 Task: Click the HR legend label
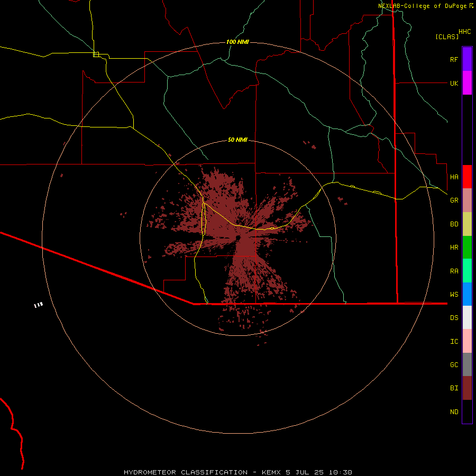click(454, 248)
